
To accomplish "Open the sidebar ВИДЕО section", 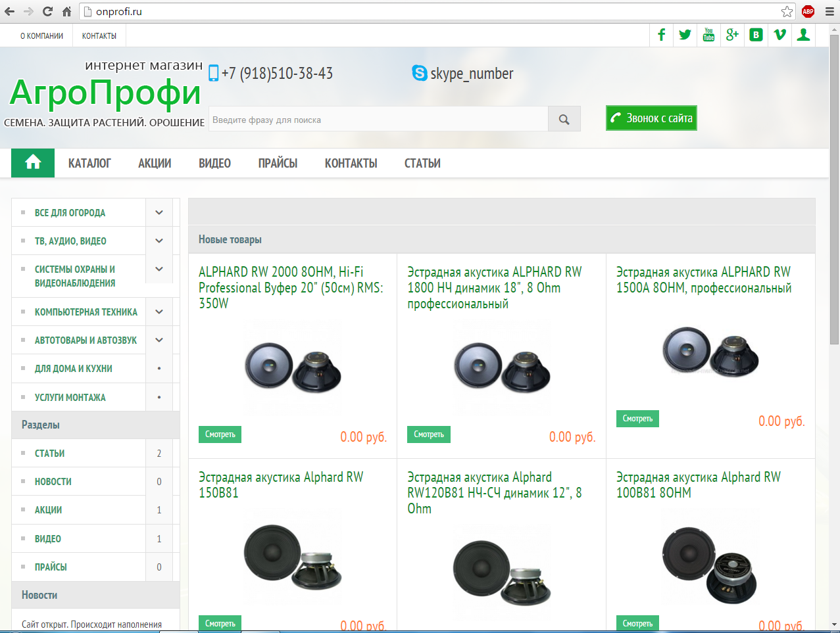I will pos(47,538).
